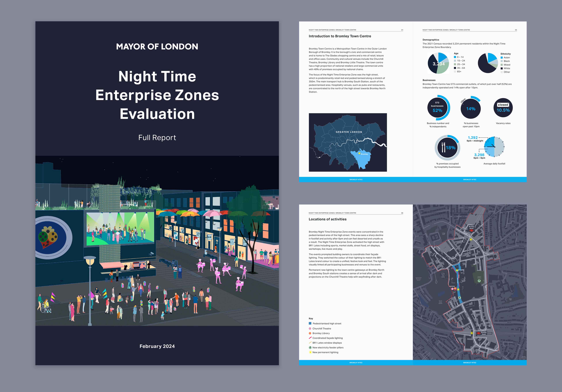Click the Pedestrianised high street blue key square
The image size is (562, 392).
pyautogui.click(x=310, y=323)
